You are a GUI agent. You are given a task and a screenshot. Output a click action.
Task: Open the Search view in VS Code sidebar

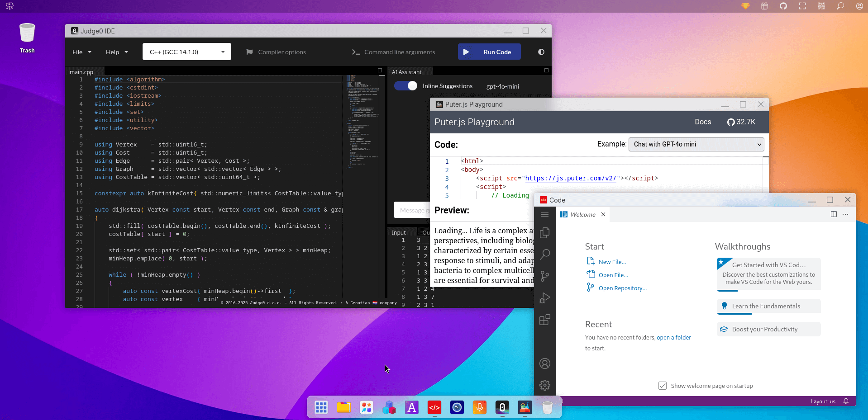(545, 255)
